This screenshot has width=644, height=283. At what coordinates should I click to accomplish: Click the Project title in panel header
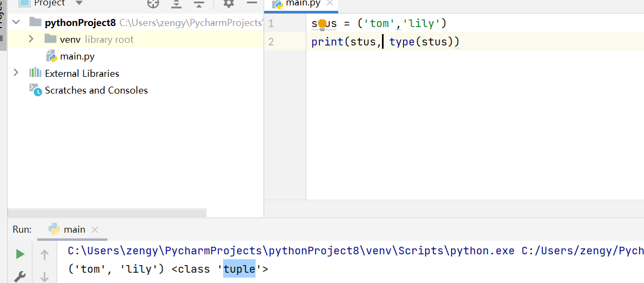[x=50, y=3]
